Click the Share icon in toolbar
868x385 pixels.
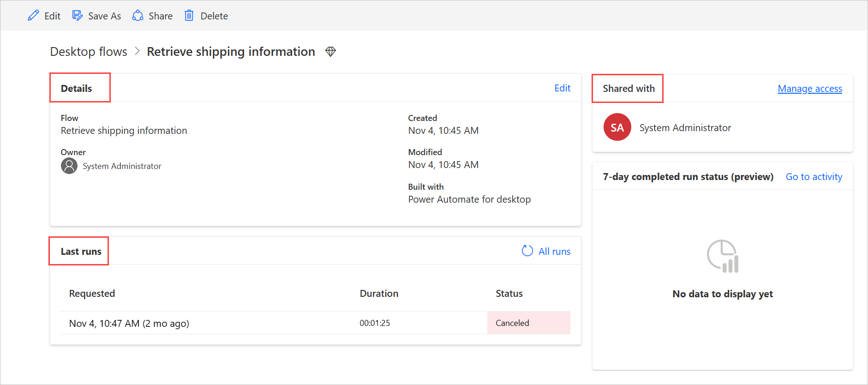click(x=138, y=16)
